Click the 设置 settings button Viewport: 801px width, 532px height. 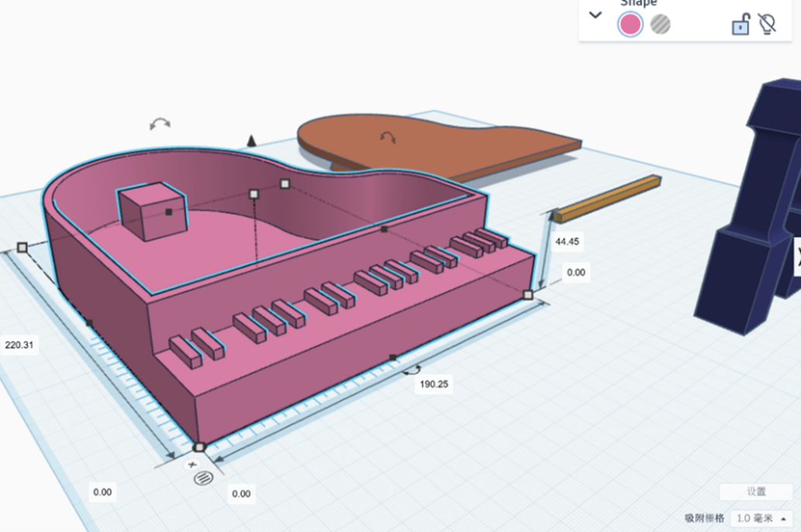click(756, 492)
